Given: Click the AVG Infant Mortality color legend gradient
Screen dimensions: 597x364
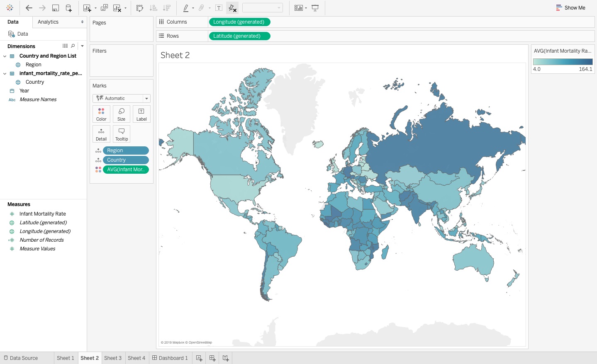Looking at the screenshot, I should (x=563, y=62).
